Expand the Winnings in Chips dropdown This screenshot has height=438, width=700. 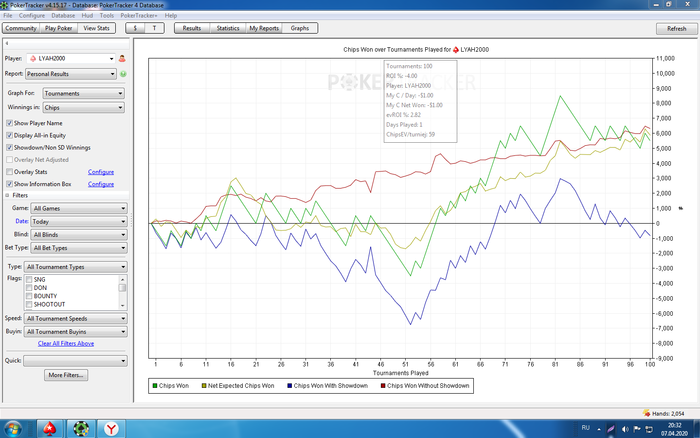(x=84, y=107)
